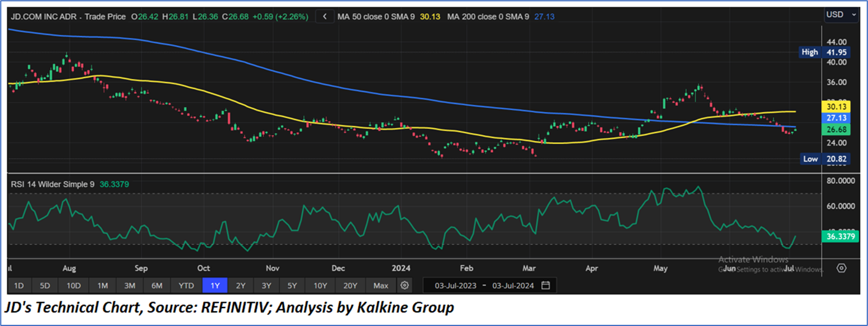Choose the 5Y time range
Screen dimensions: 868x326
tap(292, 286)
